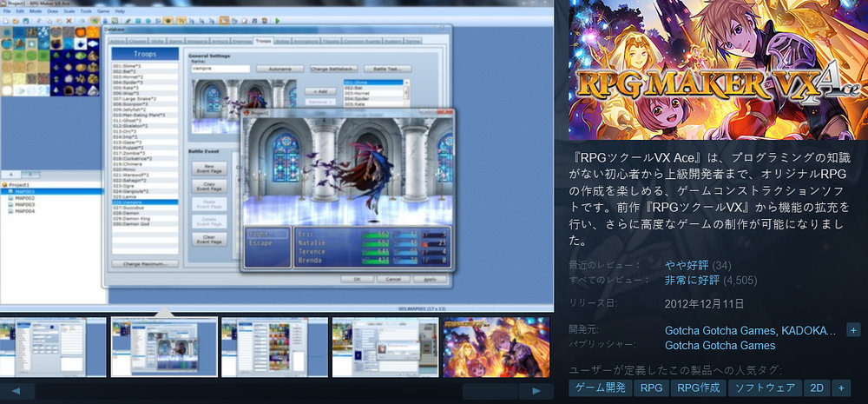Click the Copy Event Page button
The width and height of the screenshot is (868, 404).
(209, 186)
